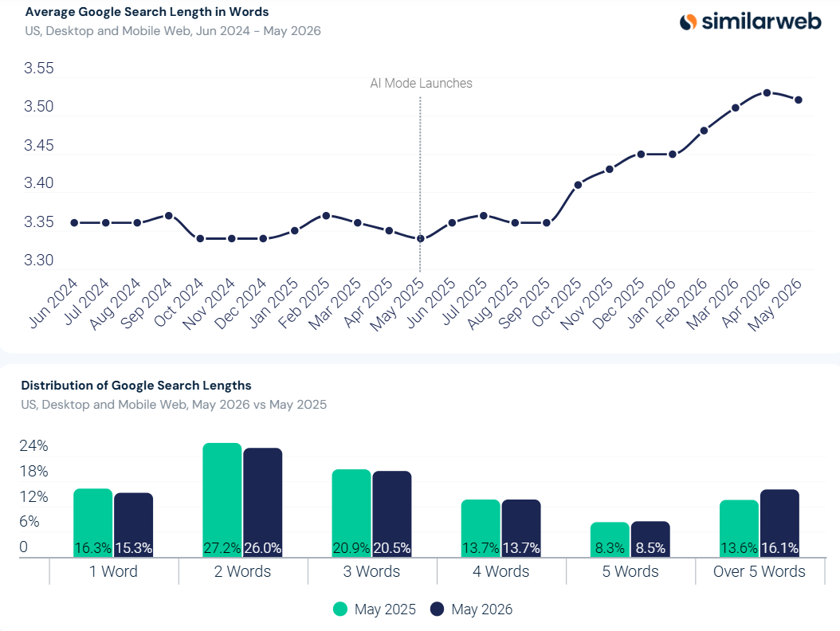Click the 4 Words category label
The height and width of the screenshot is (631, 840).
pos(501,571)
